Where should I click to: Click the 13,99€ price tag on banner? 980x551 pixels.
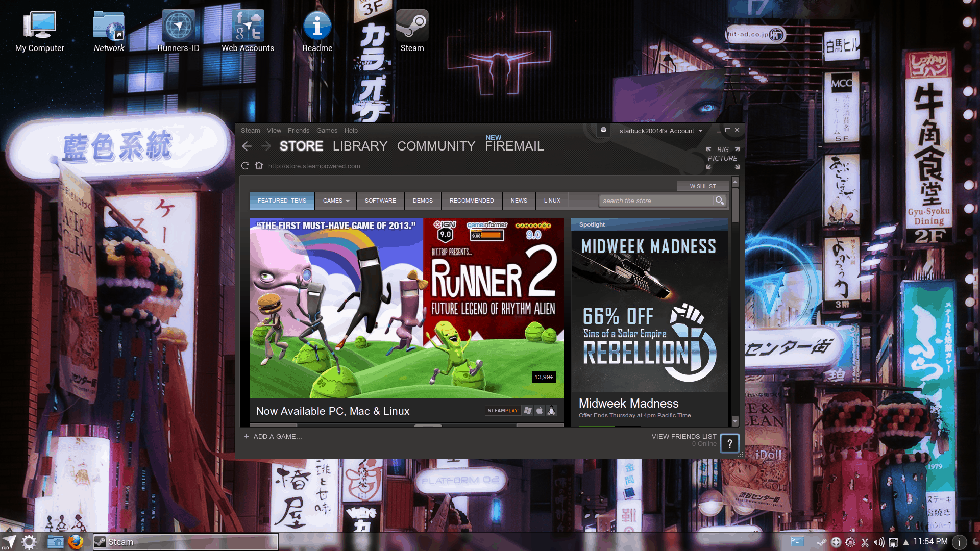click(544, 377)
